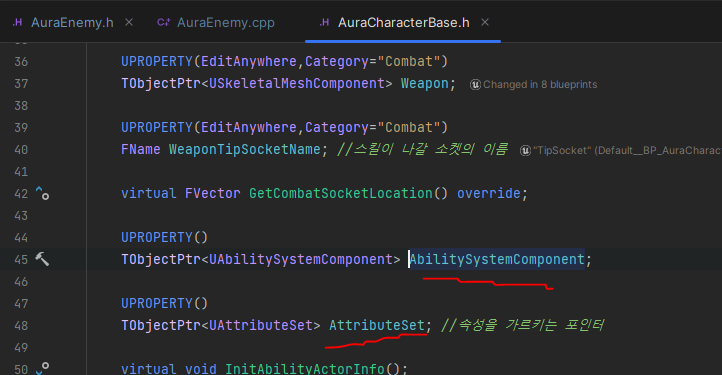722x375 pixels.
Task: Click FName keyword on line 40
Action: pos(140,150)
